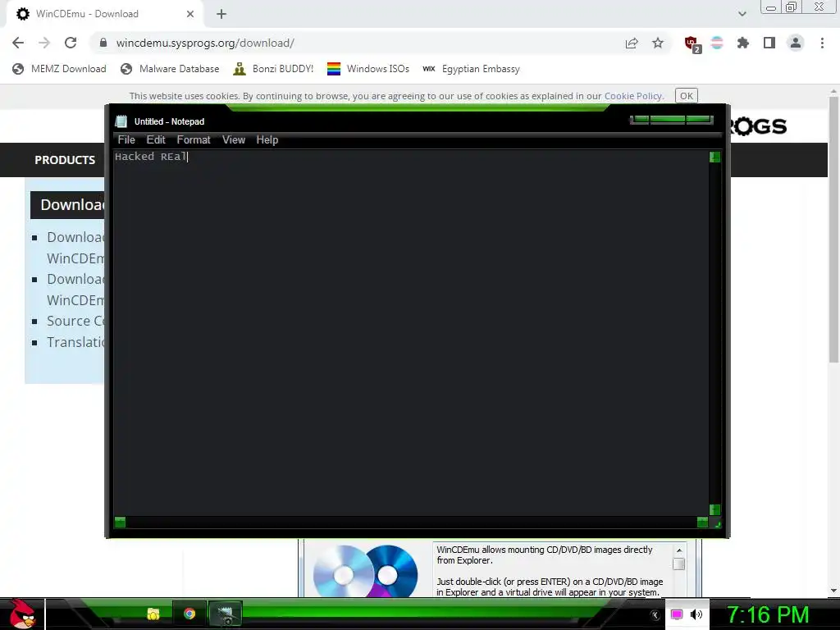Close the WinCDEmu browser tab
Image resolution: width=840 pixels, height=630 pixels.
coord(190,14)
